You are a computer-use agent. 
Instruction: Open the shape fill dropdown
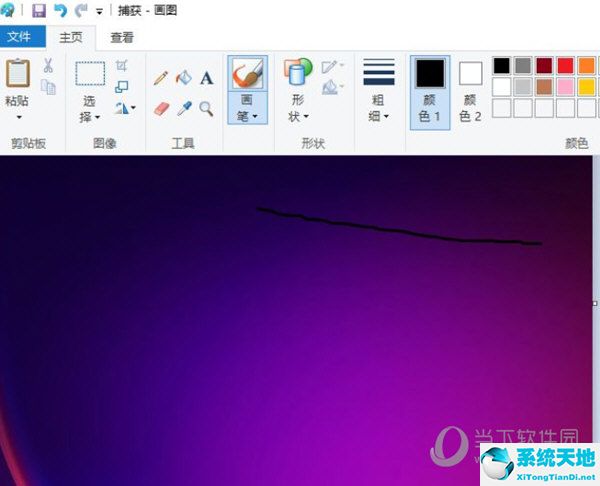coord(333,88)
